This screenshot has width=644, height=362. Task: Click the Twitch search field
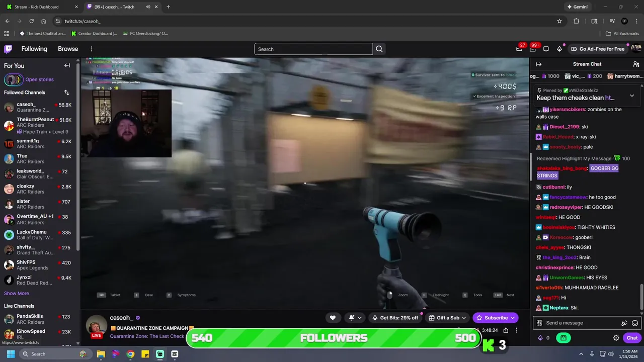coord(313,49)
